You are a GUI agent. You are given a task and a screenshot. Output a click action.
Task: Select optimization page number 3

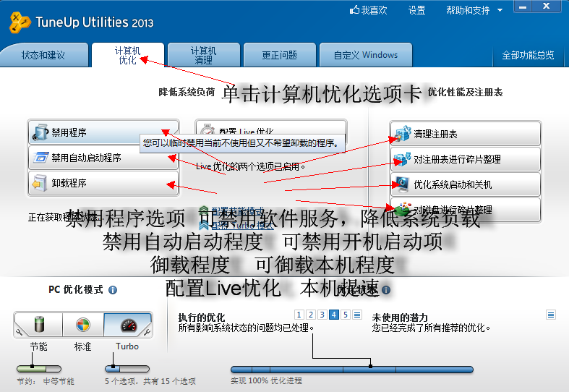tap(322, 315)
